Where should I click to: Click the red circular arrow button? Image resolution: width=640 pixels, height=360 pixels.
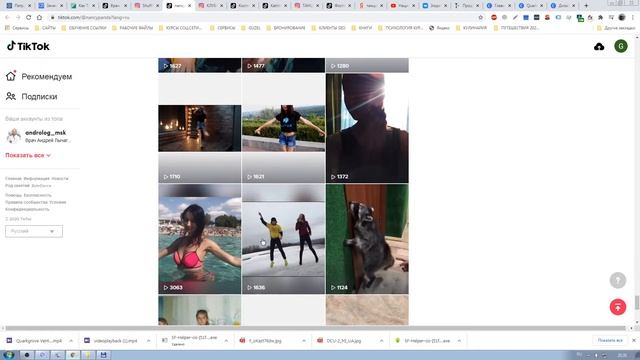[618, 307]
